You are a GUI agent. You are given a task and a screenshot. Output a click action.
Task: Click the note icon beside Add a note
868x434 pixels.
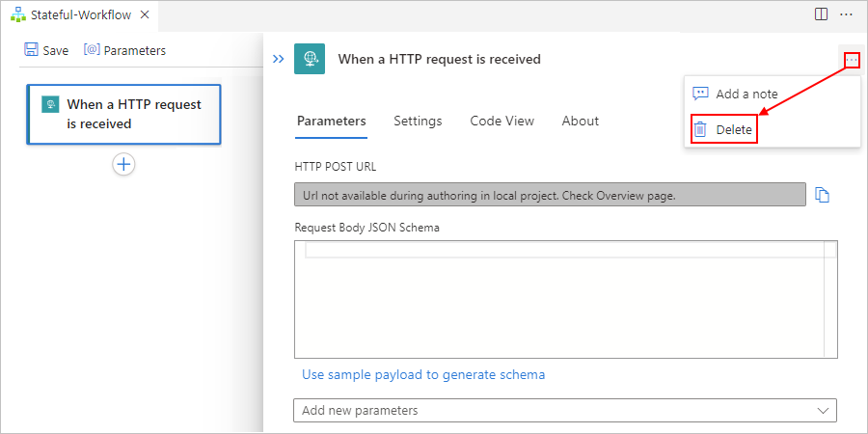(701, 94)
